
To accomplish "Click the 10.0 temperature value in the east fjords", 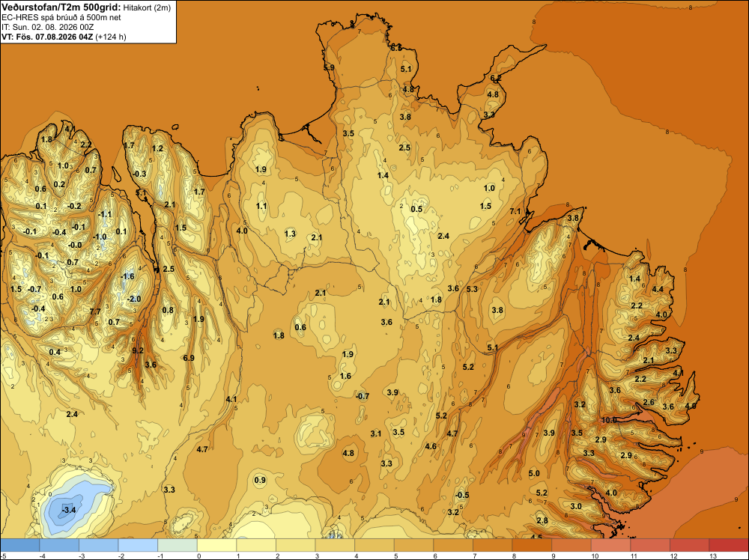I will coord(610,420).
